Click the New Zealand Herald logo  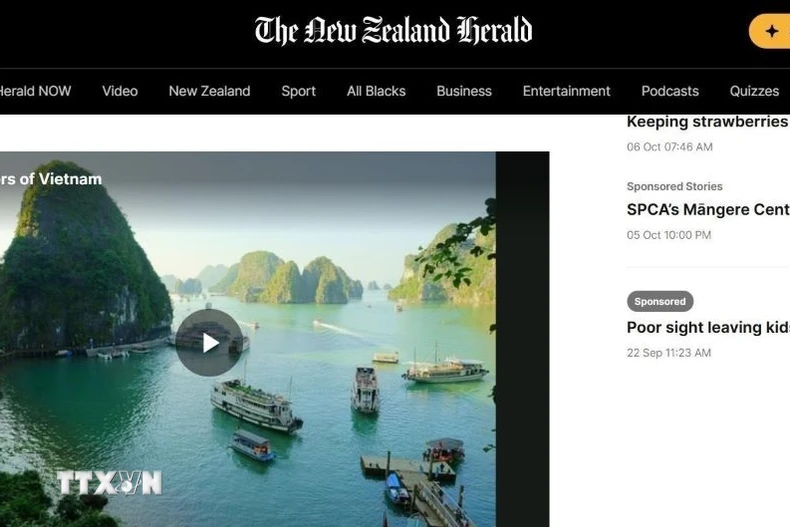393,30
